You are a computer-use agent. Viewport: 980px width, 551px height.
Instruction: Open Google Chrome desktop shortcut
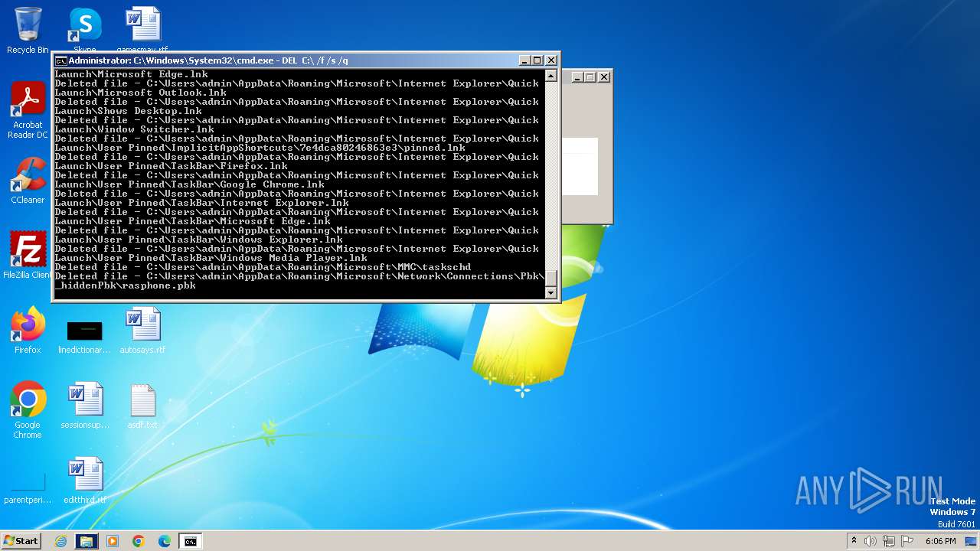28,410
